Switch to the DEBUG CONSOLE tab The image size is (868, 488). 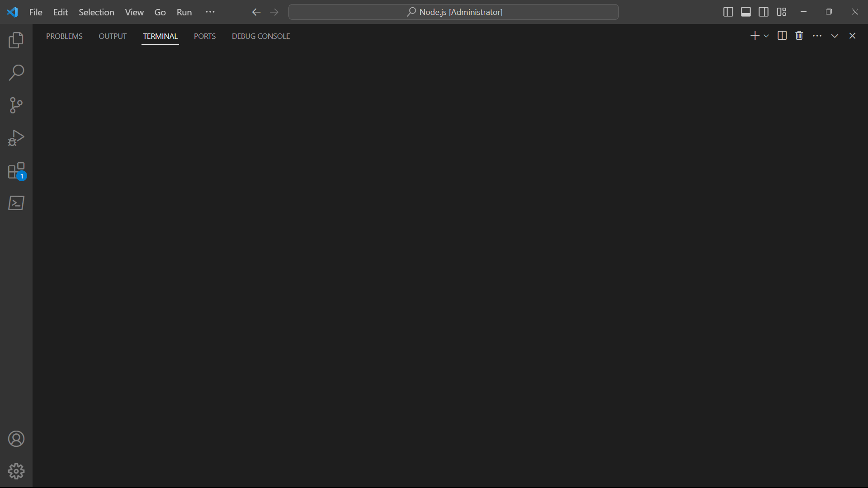click(261, 36)
